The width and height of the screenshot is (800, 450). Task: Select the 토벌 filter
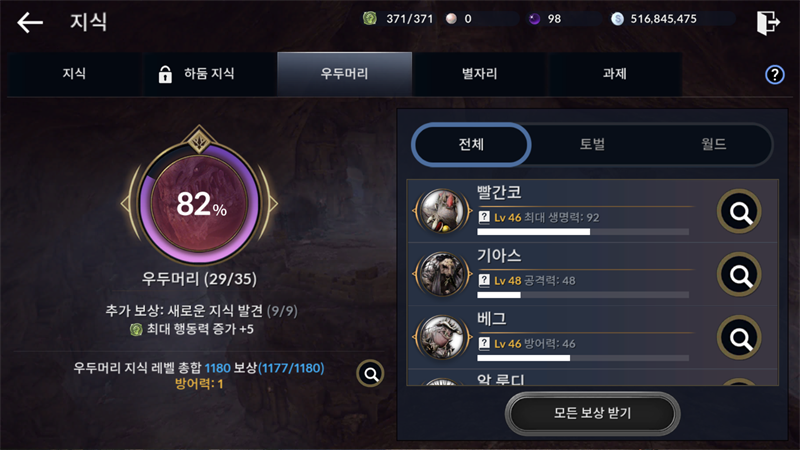coord(592,144)
